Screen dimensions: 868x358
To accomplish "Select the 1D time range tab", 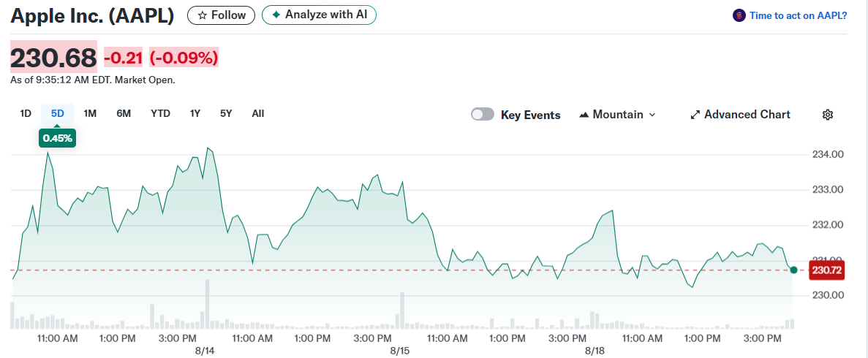I will [x=26, y=113].
